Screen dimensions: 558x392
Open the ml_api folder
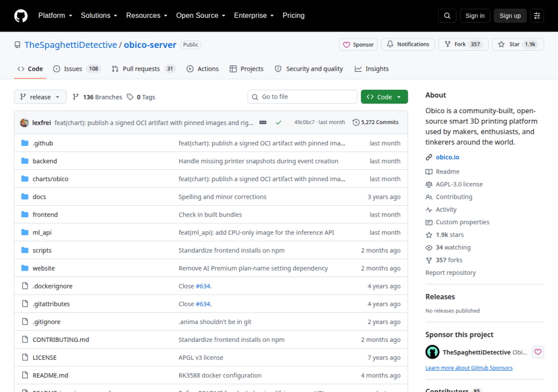(42, 232)
